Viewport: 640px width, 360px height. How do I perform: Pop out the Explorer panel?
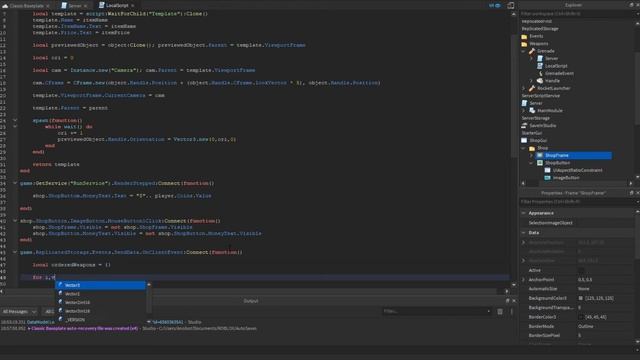[632, 5]
